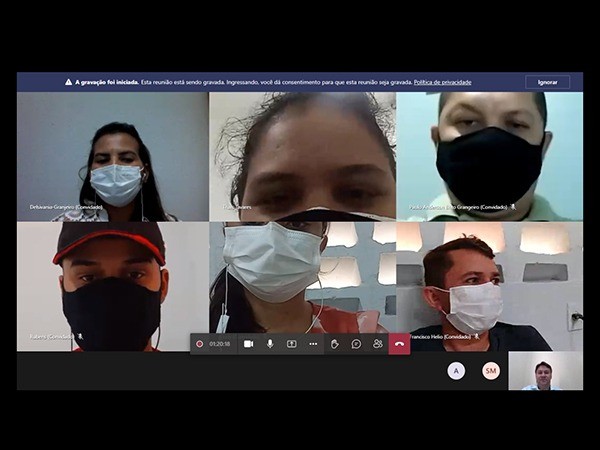Viewport: 600px width, 450px height.
Task: Turn off the camera in the meeting toolbar
Action: click(248, 344)
